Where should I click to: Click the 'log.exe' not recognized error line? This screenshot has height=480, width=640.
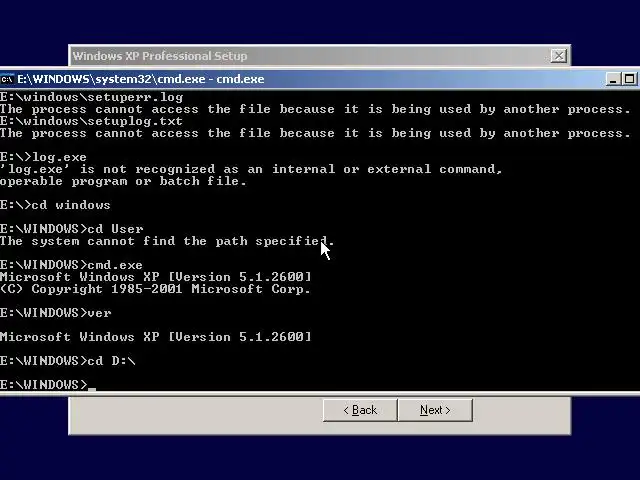(251, 169)
